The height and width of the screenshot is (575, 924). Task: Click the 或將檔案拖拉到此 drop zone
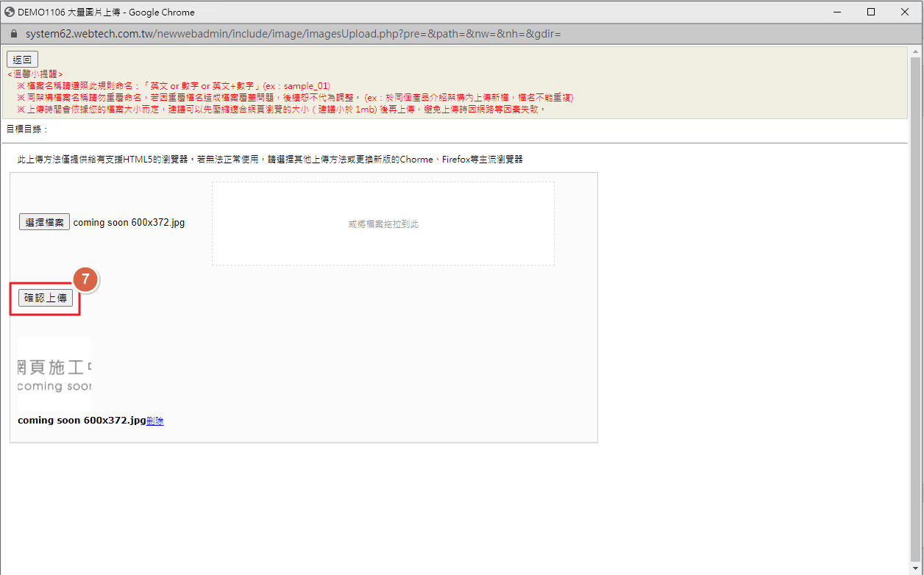tap(383, 224)
